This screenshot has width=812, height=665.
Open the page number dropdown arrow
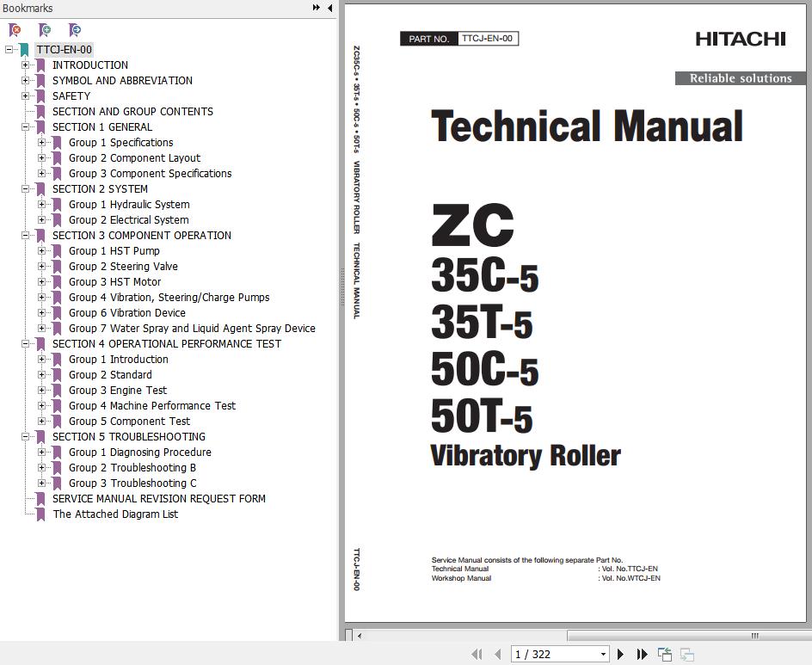(x=603, y=654)
